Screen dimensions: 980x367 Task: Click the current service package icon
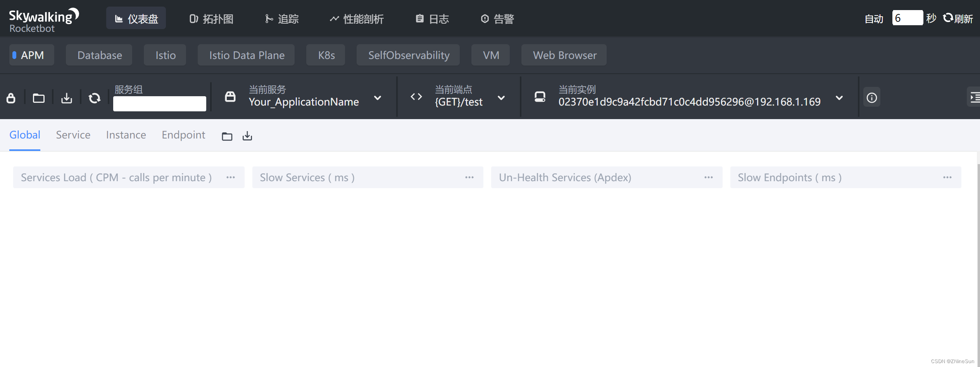tap(230, 97)
